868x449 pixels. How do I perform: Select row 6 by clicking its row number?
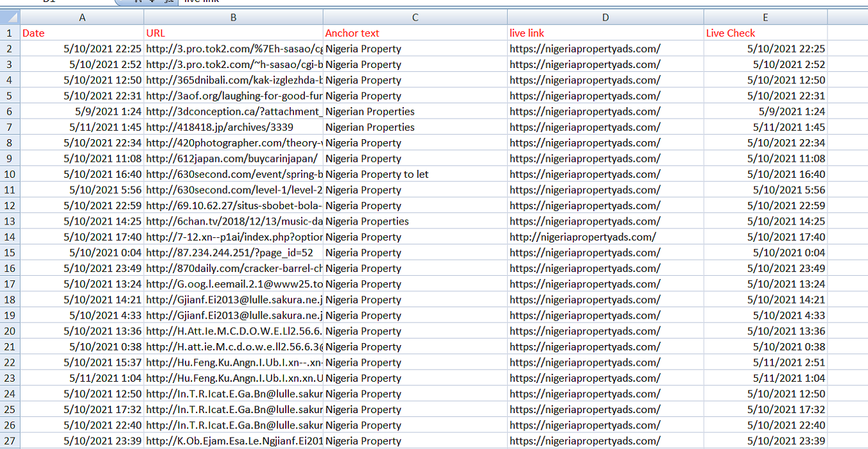(x=9, y=111)
